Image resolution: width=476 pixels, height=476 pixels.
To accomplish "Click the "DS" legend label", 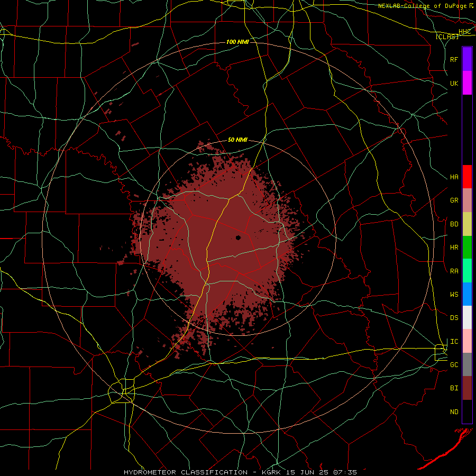I will (454, 318).
